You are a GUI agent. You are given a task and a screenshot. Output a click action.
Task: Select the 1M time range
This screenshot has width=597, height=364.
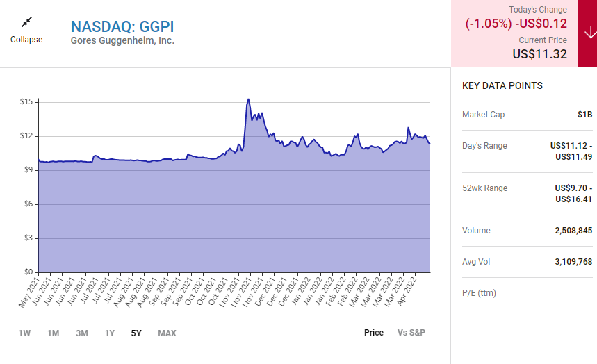[54, 333]
